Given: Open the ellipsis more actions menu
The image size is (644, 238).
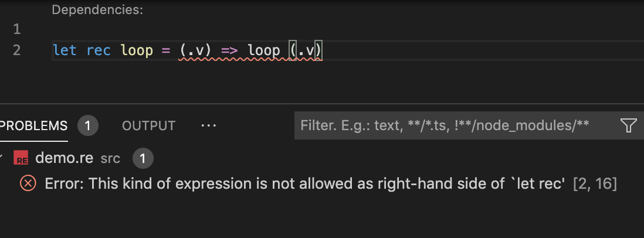Looking at the screenshot, I should (x=209, y=125).
